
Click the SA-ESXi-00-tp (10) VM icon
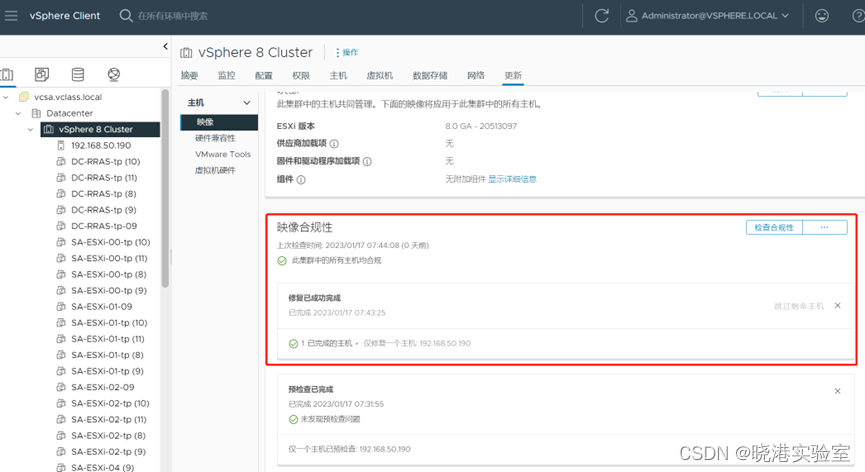61,242
